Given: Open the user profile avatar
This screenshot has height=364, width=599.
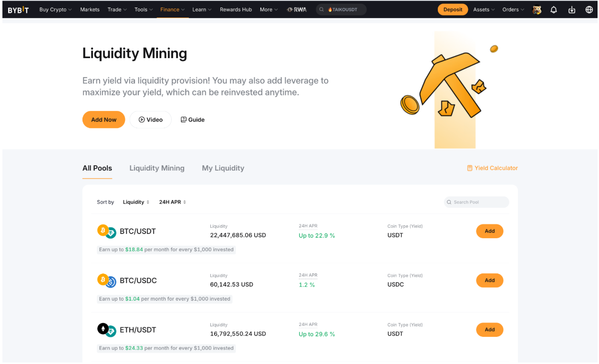Looking at the screenshot, I should pyautogui.click(x=537, y=10).
